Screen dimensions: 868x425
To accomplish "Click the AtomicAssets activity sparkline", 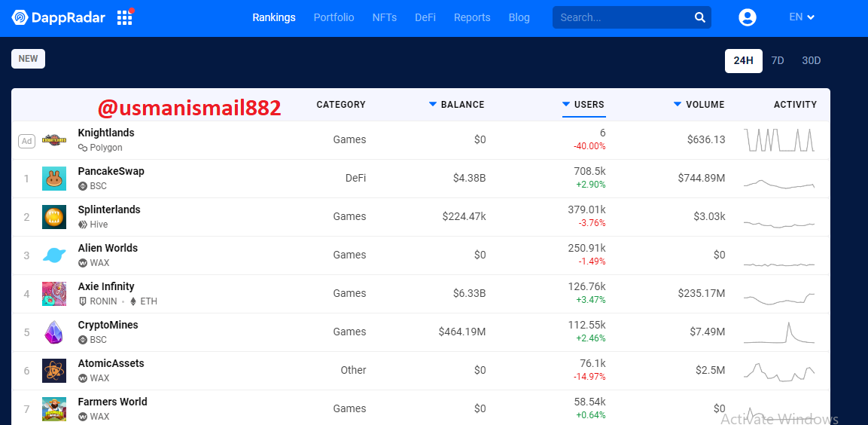I will point(779,371).
